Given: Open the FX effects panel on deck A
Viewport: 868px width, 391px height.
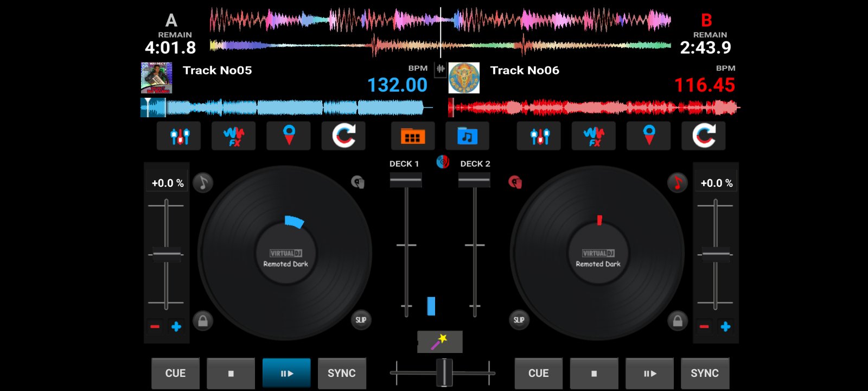Looking at the screenshot, I should tap(233, 136).
